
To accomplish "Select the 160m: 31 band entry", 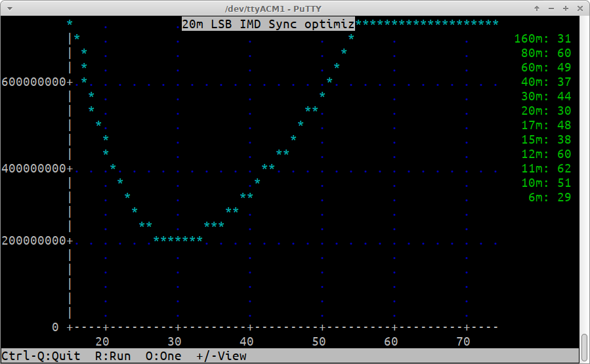I will [542, 39].
